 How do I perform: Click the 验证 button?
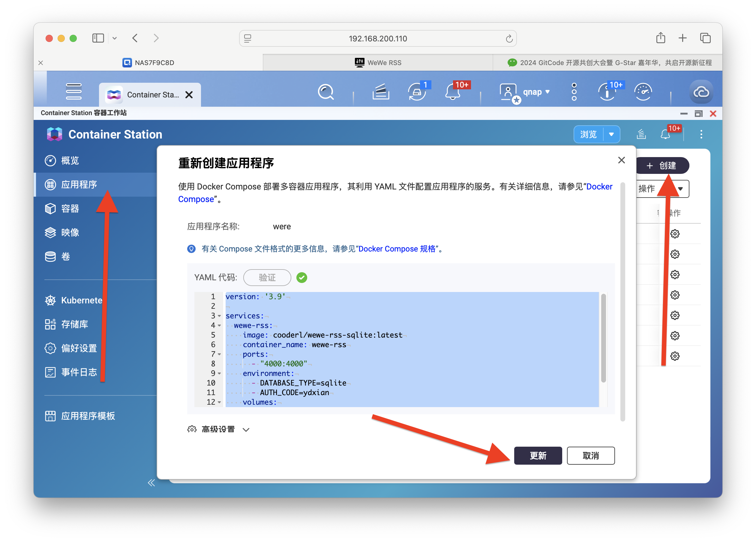click(x=267, y=278)
